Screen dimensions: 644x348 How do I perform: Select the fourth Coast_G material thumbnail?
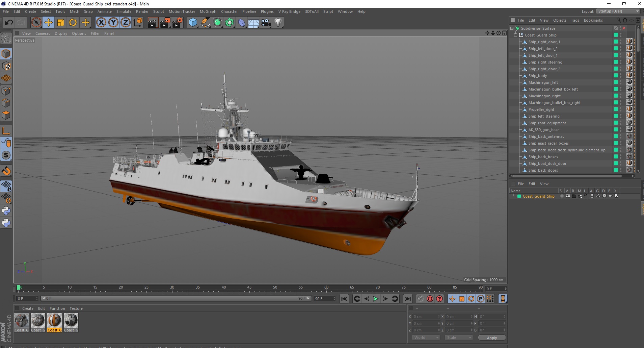pyautogui.click(x=71, y=323)
